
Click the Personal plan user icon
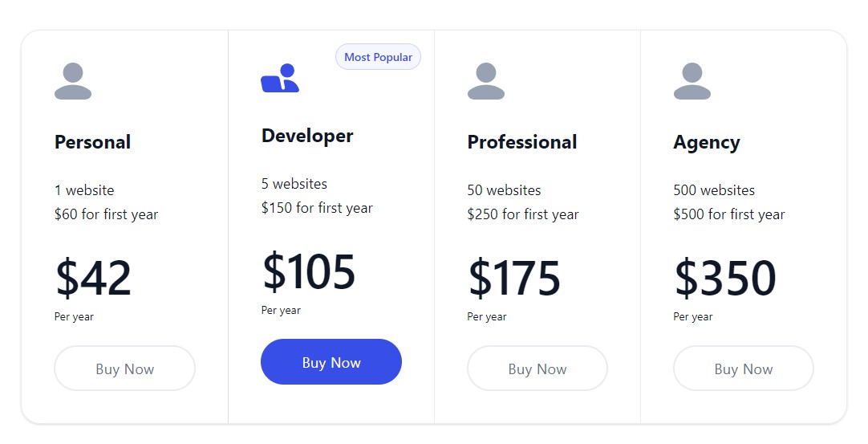point(73,81)
